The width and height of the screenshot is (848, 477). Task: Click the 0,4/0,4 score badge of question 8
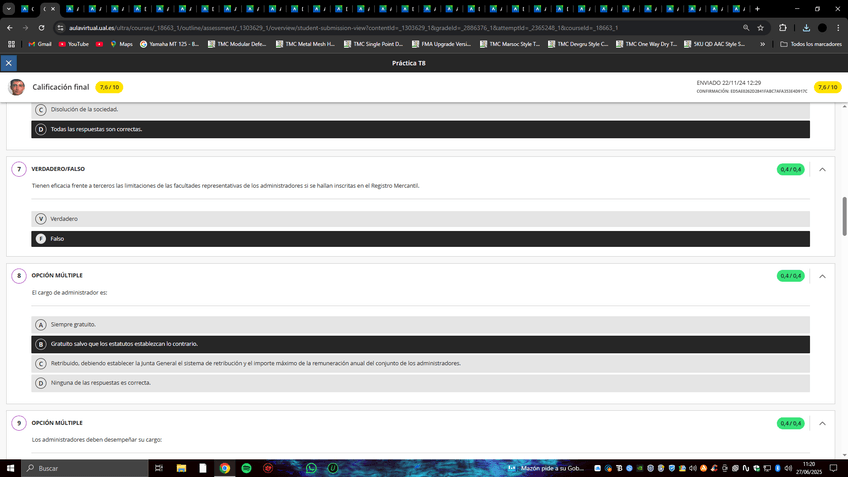(790, 276)
